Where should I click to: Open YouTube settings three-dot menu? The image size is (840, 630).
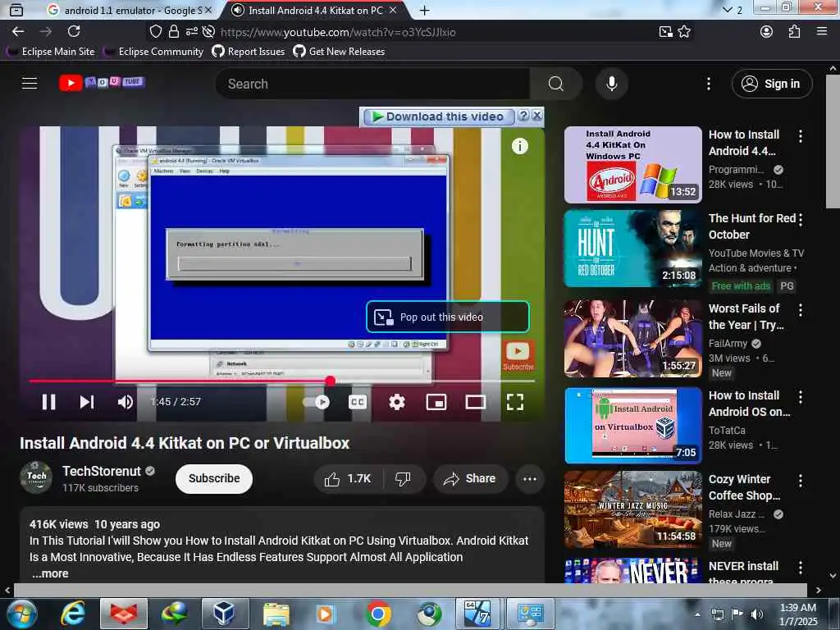pos(708,84)
